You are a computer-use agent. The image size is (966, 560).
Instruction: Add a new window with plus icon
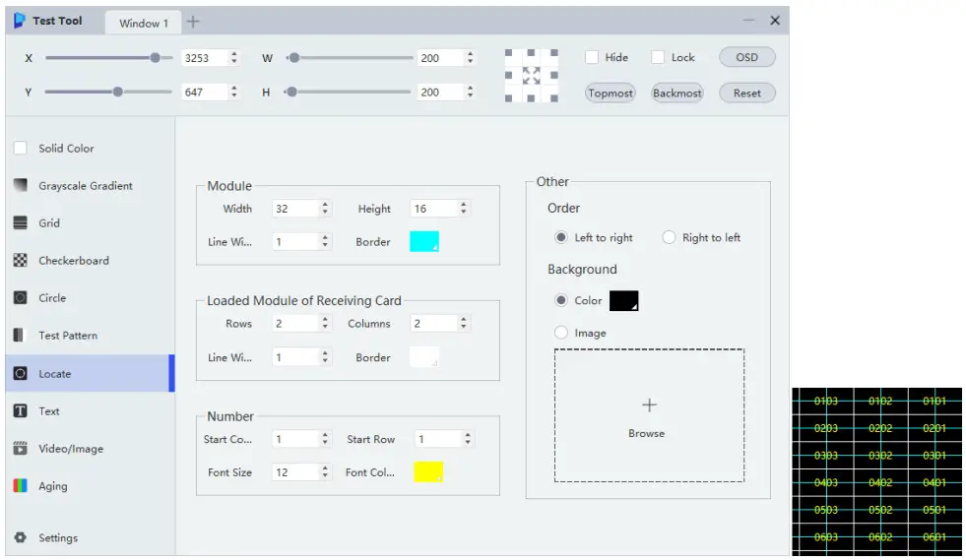click(x=193, y=23)
